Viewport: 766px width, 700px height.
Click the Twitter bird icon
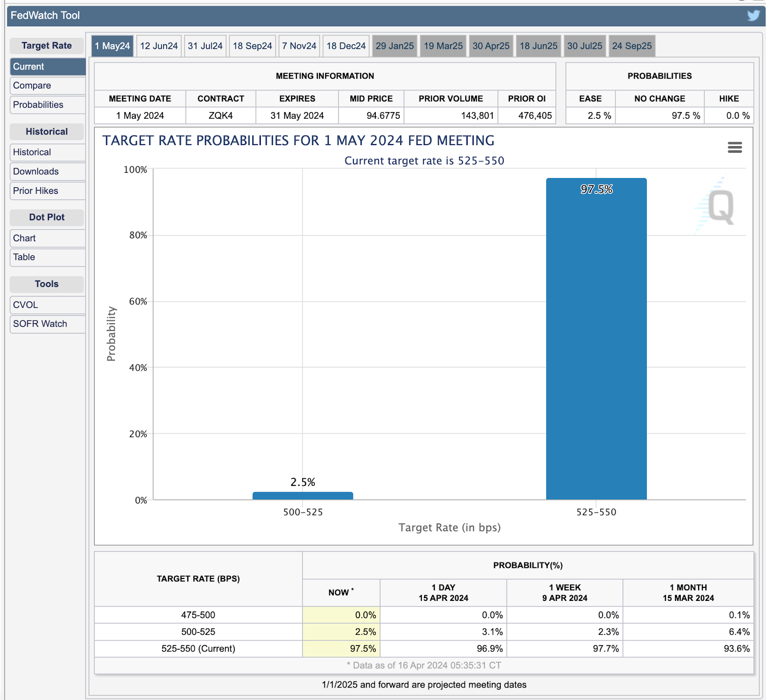click(753, 15)
